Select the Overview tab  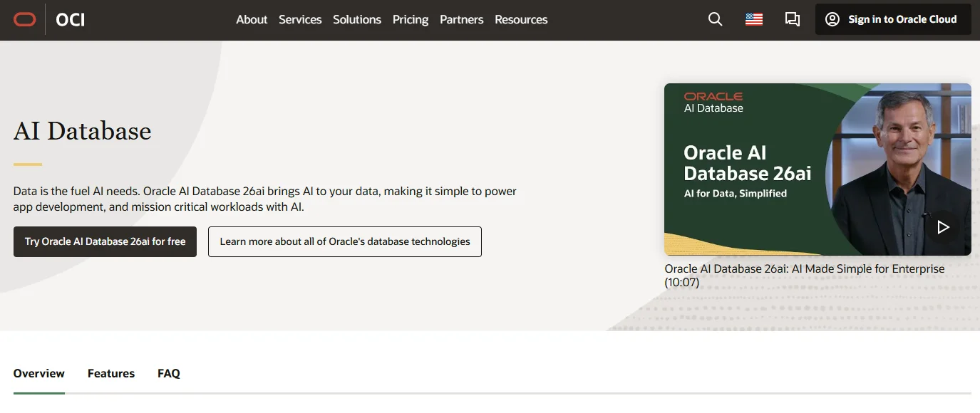(x=38, y=373)
